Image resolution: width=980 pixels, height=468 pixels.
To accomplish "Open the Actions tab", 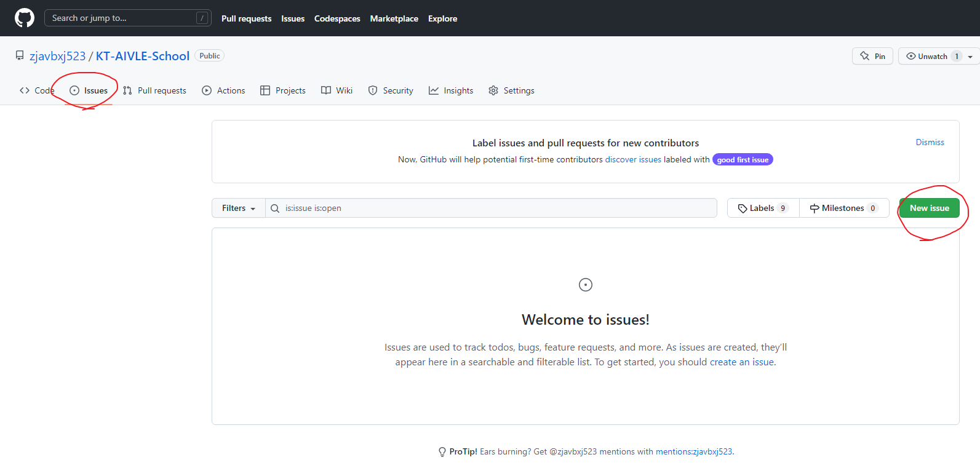I will (x=223, y=90).
